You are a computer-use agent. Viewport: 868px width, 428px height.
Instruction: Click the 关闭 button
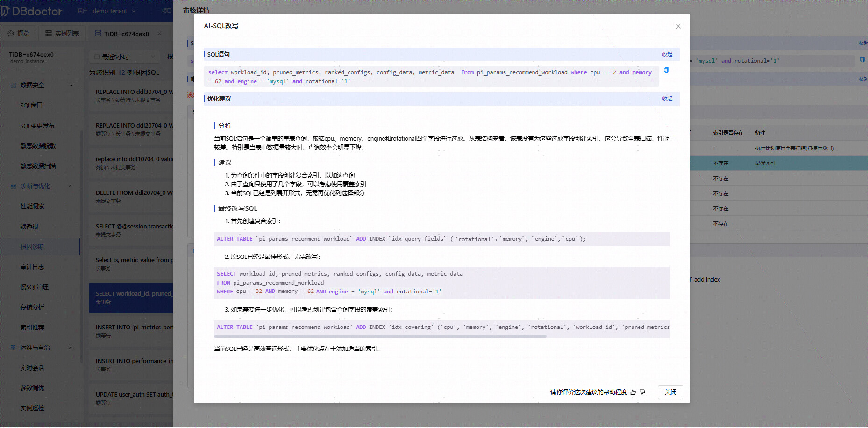(x=670, y=392)
